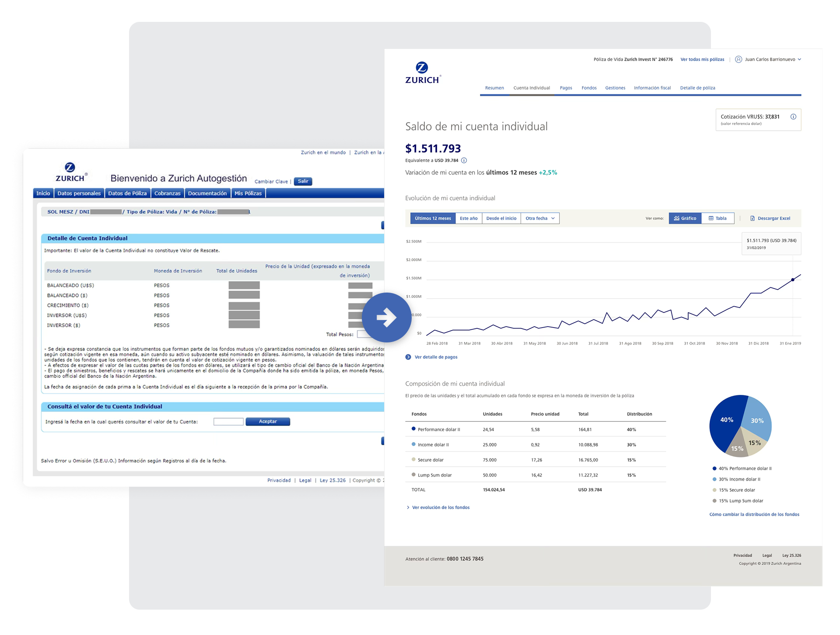Click the highlighted data point on the evolution chart

tap(793, 279)
